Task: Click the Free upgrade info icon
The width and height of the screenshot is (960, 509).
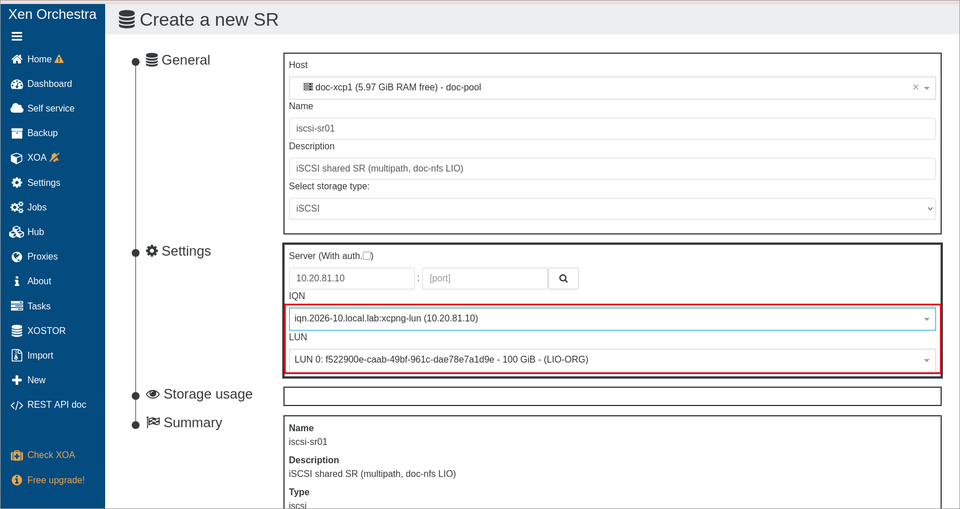Action: 17,480
